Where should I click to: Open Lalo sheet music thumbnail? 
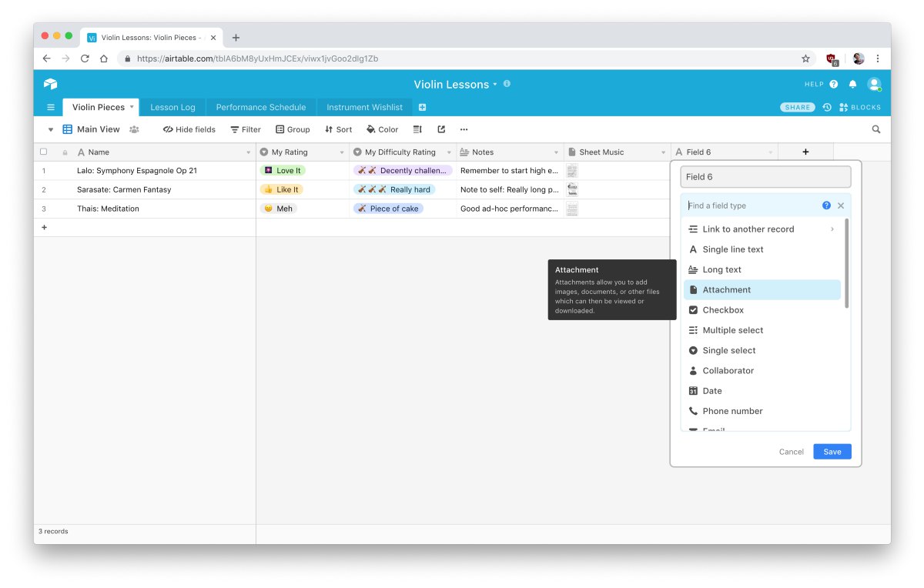point(572,170)
